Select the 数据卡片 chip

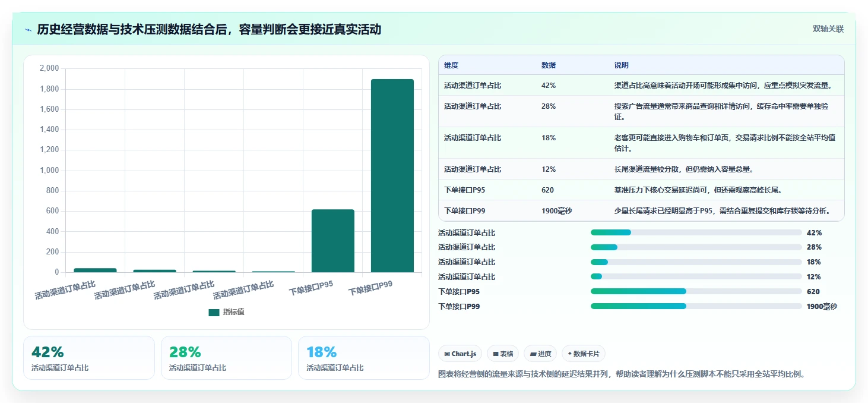click(584, 354)
